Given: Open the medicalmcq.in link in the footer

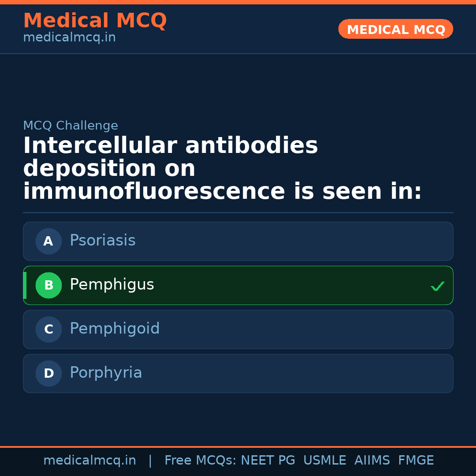Looking at the screenshot, I should pyautogui.click(x=89, y=461).
